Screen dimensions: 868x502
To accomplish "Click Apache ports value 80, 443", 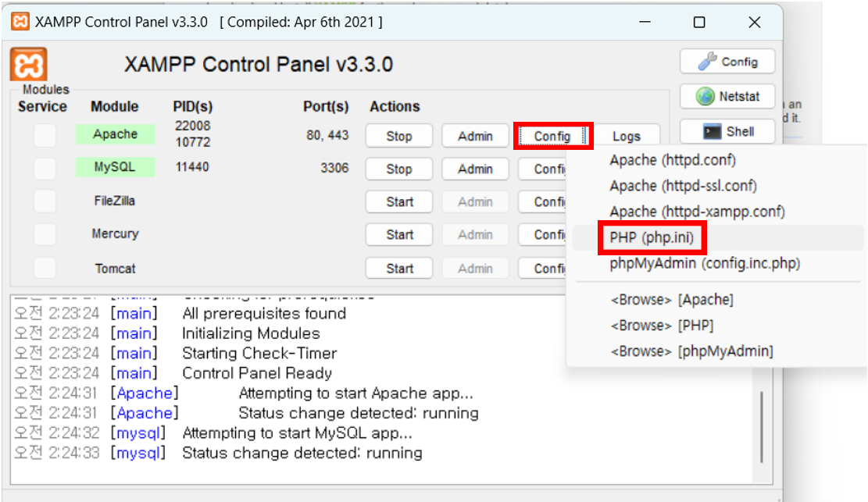I will [327, 135].
